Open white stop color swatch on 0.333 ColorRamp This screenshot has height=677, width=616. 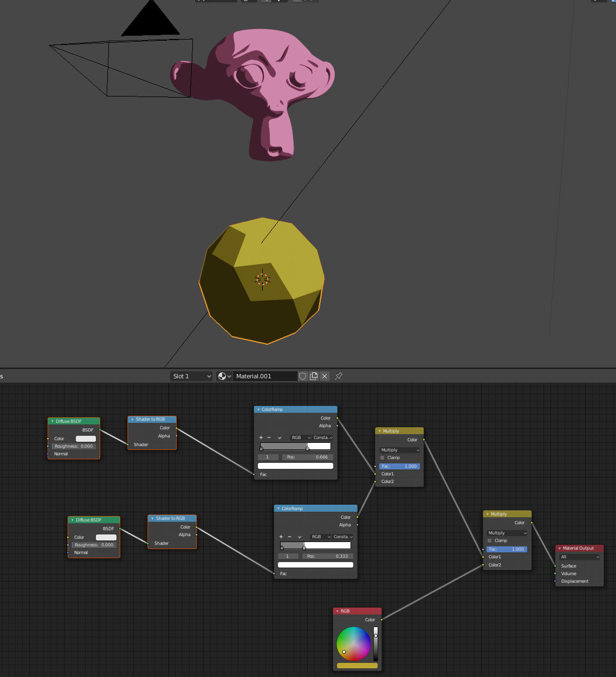point(315,565)
